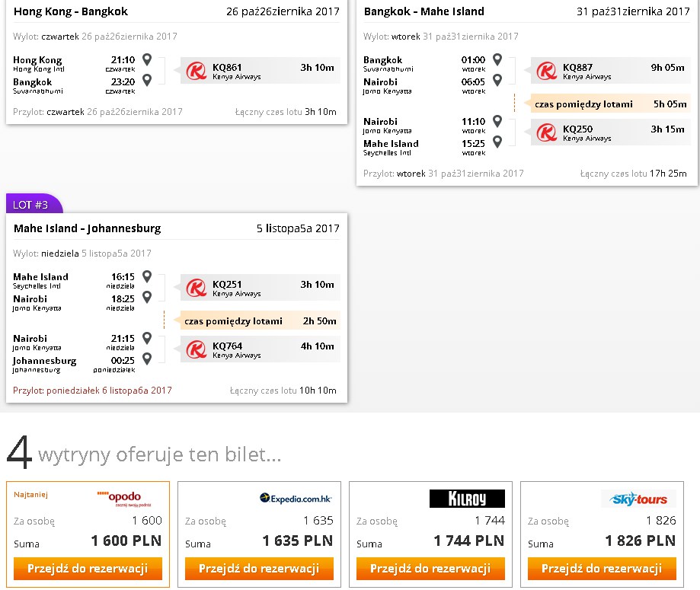This screenshot has height=590, width=700.
Task: Click Kenya Airways logo next to KQ764
Action: point(197,349)
